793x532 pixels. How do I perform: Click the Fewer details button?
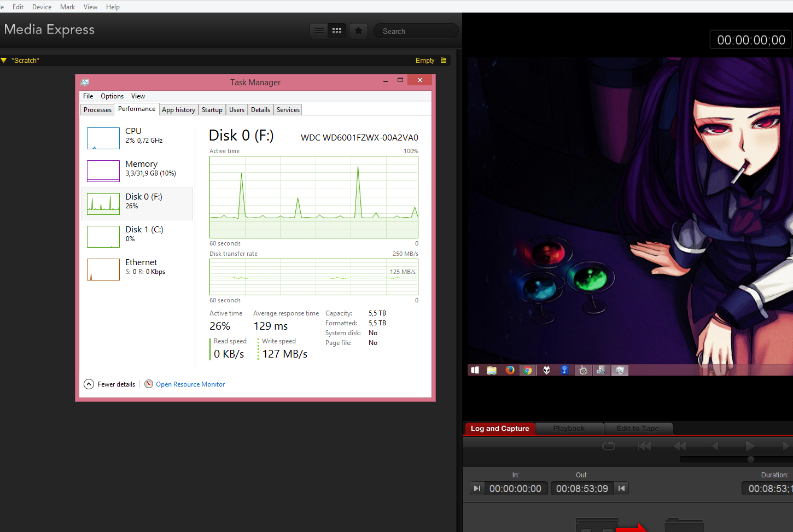[x=110, y=384]
